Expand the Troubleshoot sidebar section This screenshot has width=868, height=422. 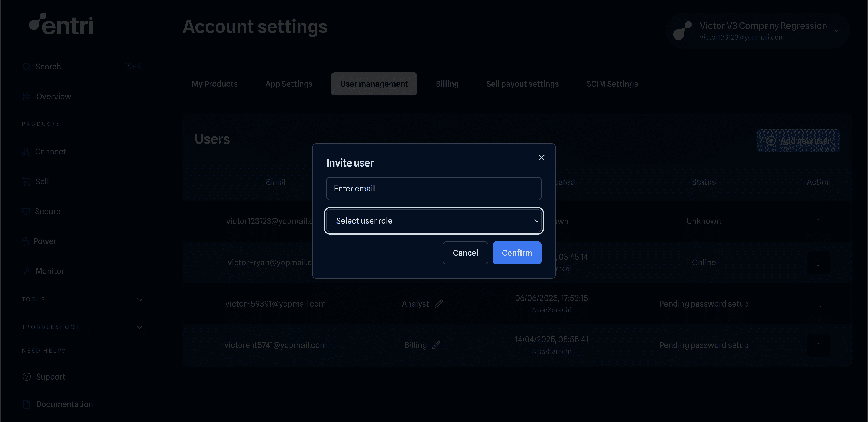(x=140, y=327)
